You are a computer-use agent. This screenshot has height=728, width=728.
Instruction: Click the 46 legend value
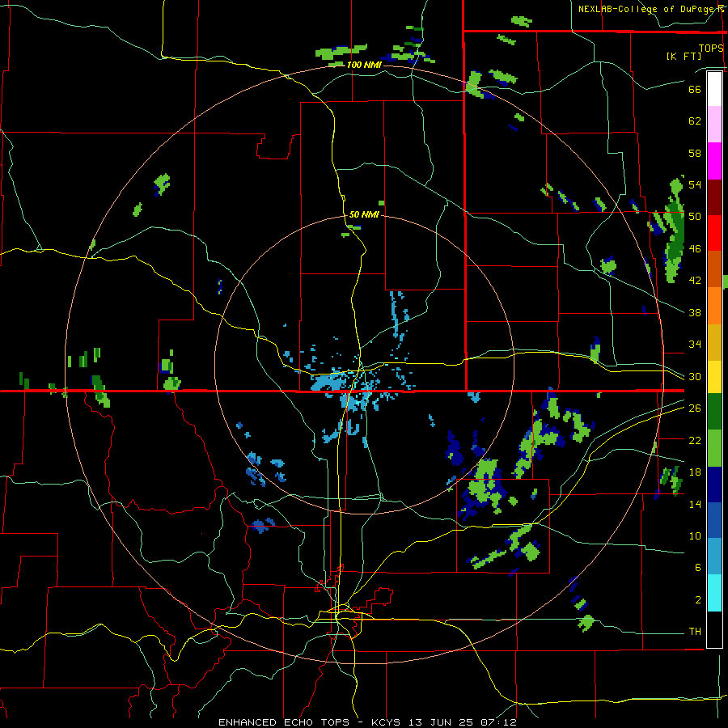(x=695, y=249)
